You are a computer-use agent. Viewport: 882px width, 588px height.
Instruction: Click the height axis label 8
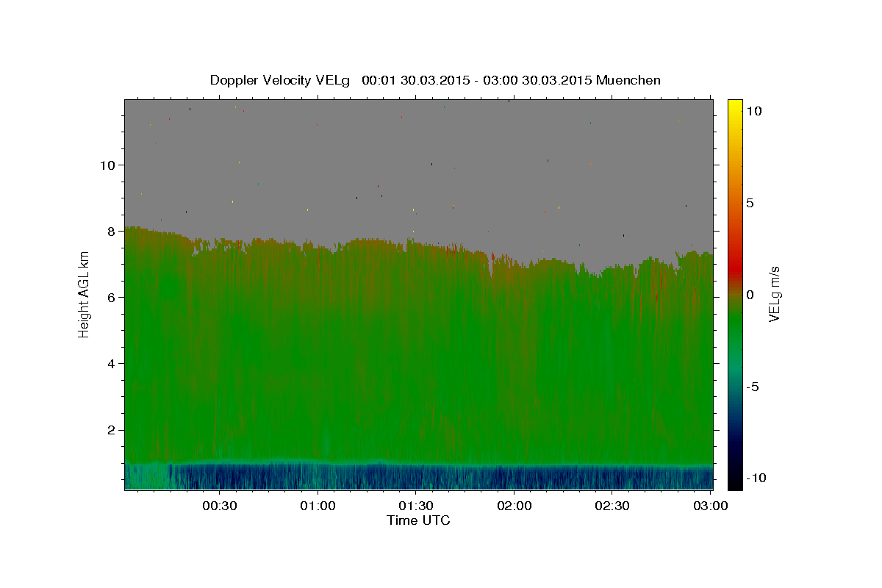[111, 231]
